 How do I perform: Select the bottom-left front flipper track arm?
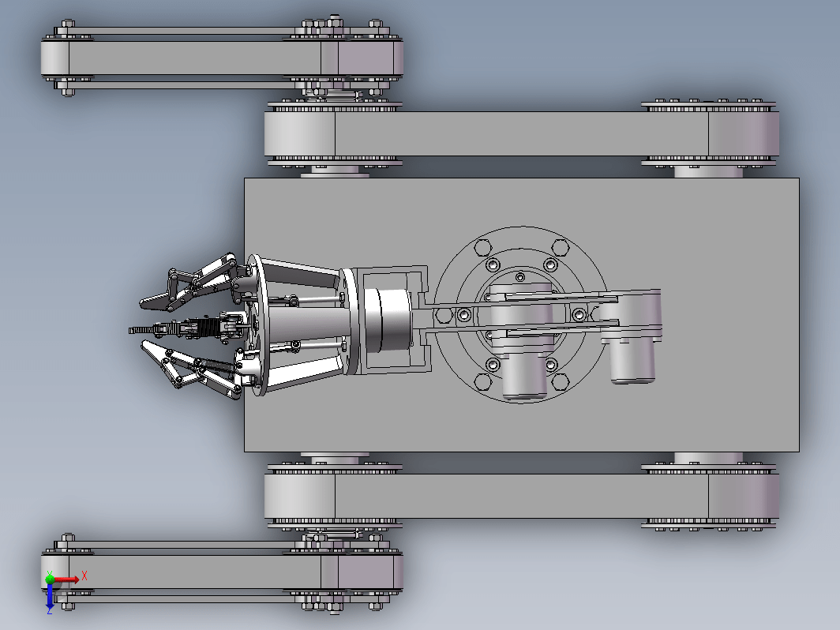pyautogui.click(x=223, y=572)
